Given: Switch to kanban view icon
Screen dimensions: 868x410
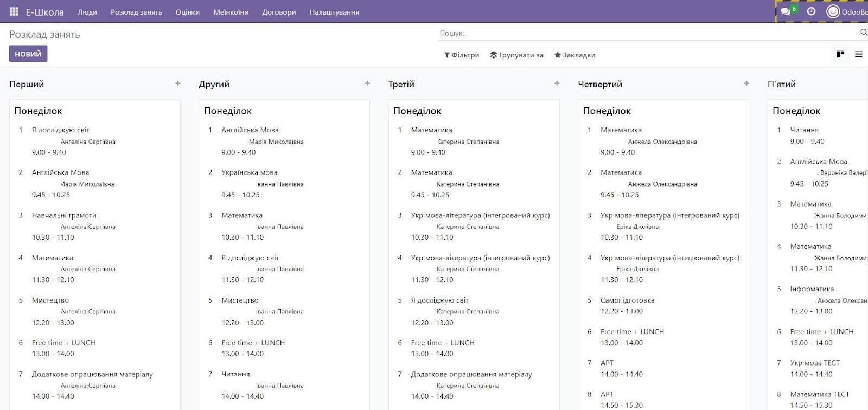Looking at the screenshot, I should pyautogui.click(x=840, y=54).
